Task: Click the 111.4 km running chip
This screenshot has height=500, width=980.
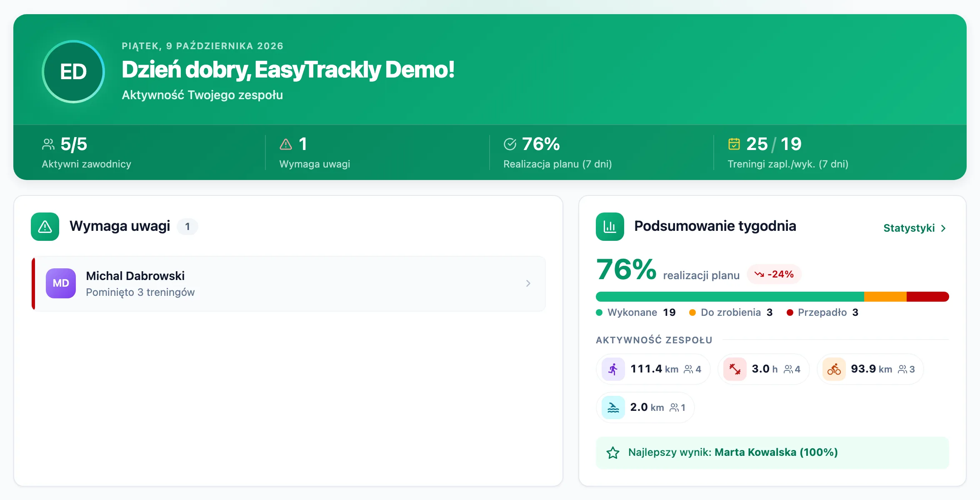Action: [653, 369]
